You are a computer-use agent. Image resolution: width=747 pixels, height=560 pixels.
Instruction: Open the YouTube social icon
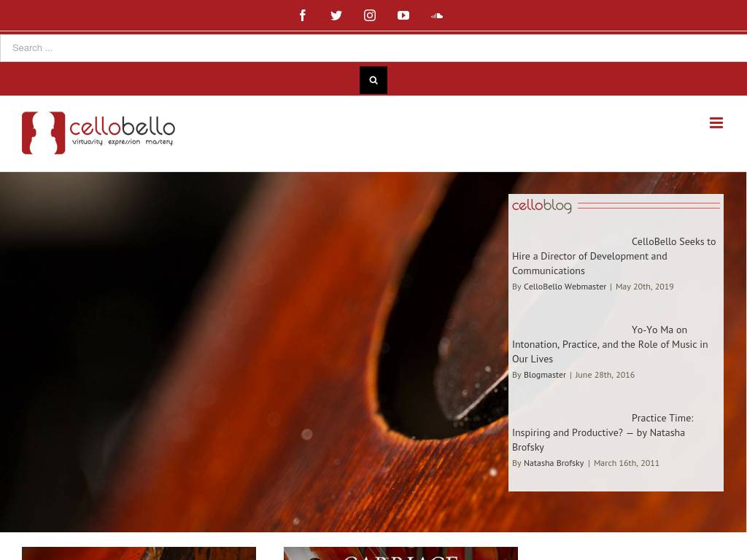[403, 16]
